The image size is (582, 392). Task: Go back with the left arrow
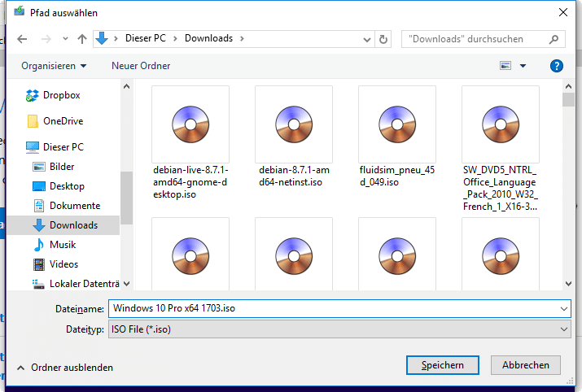click(22, 39)
